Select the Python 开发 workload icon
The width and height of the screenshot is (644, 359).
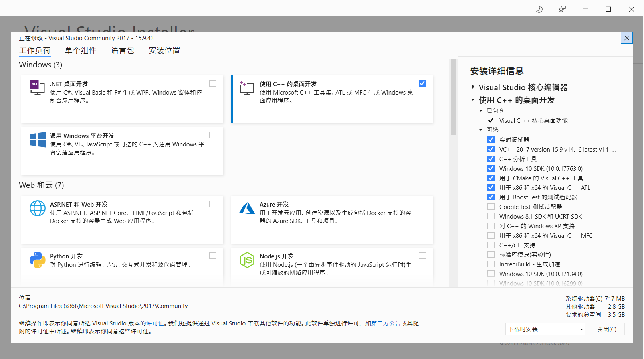point(37,260)
